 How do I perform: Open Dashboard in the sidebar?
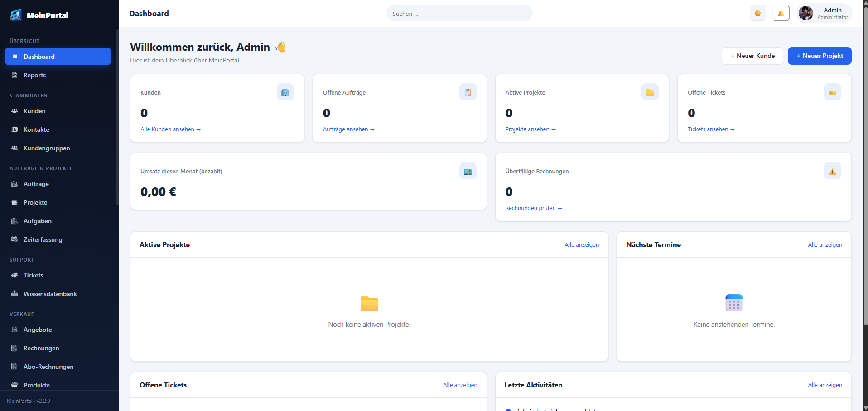pos(58,57)
